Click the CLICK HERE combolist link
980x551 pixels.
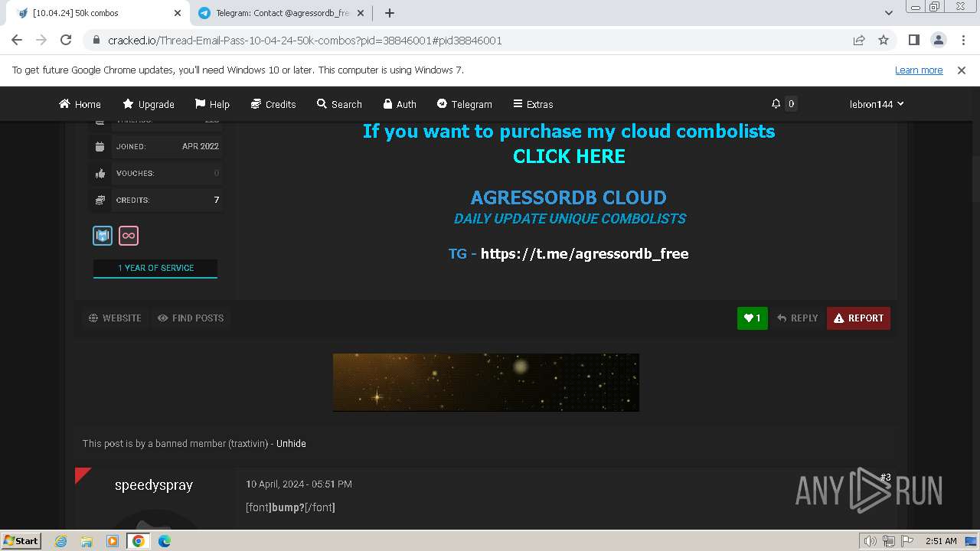569,156
